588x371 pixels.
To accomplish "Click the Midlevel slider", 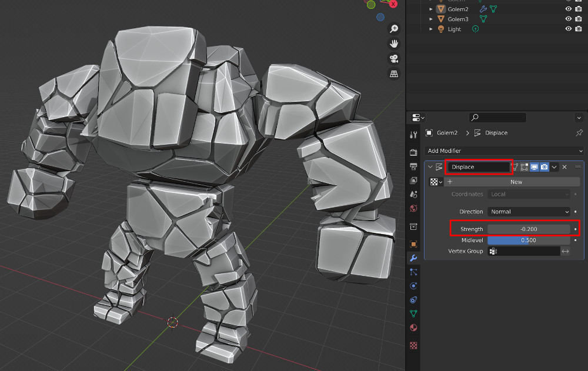I will pyautogui.click(x=529, y=240).
